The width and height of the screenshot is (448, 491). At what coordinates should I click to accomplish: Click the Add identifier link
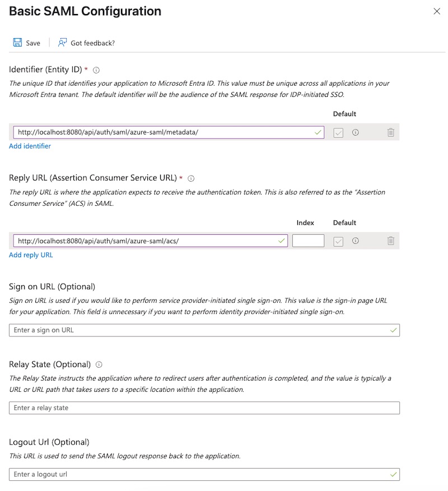pyautogui.click(x=30, y=146)
